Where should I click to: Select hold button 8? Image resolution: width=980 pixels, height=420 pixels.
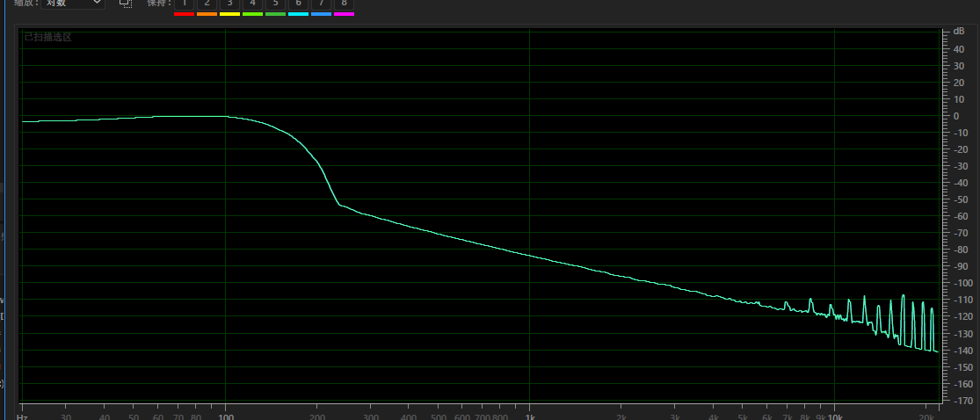tap(344, 4)
